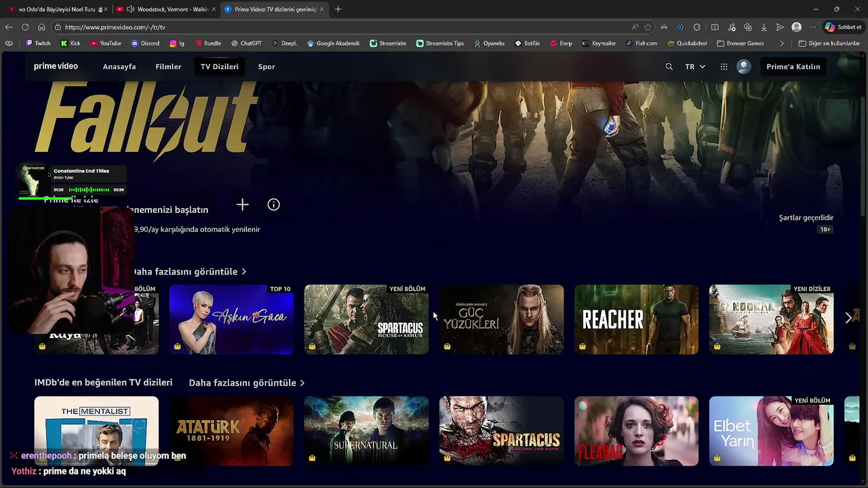868x488 pixels.
Task: Select TV Dizileri in navigation
Action: [x=220, y=66]
